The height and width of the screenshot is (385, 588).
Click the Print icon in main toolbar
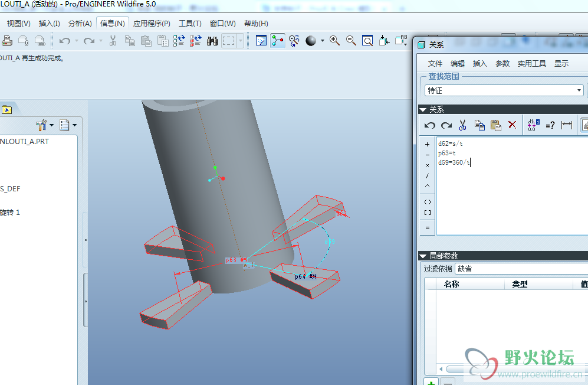pos(7,41)
